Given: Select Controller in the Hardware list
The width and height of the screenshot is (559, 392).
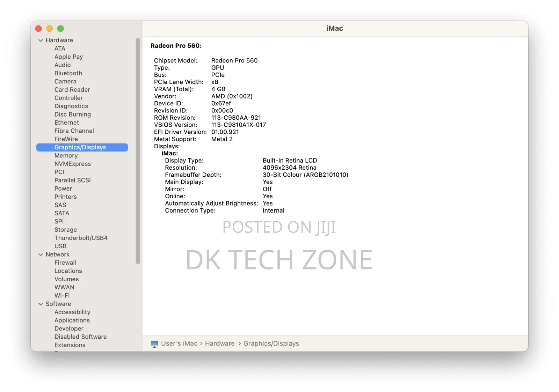Looking at the screenshot, I should 68,98.
